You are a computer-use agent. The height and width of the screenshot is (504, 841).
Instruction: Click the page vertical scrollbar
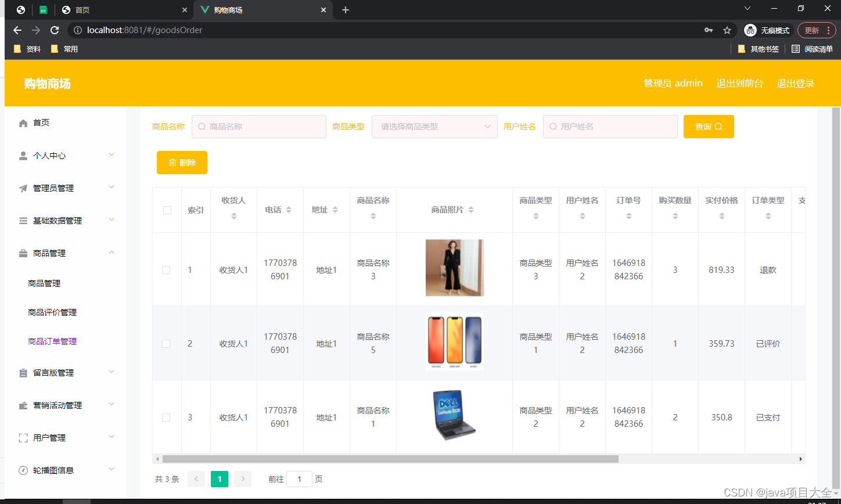[836, 299]
